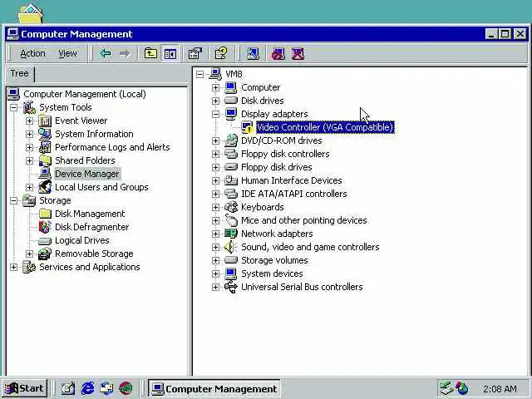Collapse the VM8 root node

click(x=199, y=74)
